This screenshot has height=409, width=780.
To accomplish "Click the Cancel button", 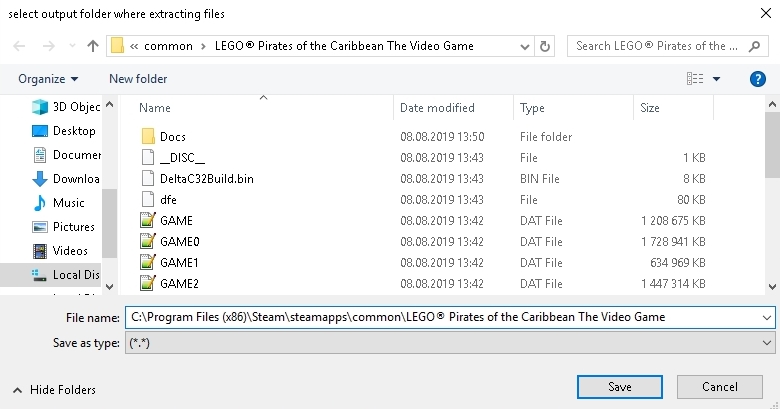I will point(719,387).
